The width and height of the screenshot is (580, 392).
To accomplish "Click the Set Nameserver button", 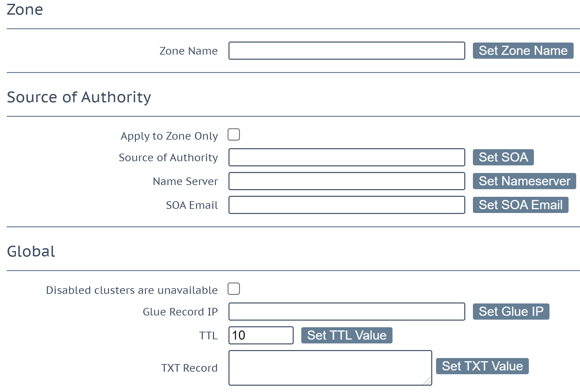I will (524, 181).
